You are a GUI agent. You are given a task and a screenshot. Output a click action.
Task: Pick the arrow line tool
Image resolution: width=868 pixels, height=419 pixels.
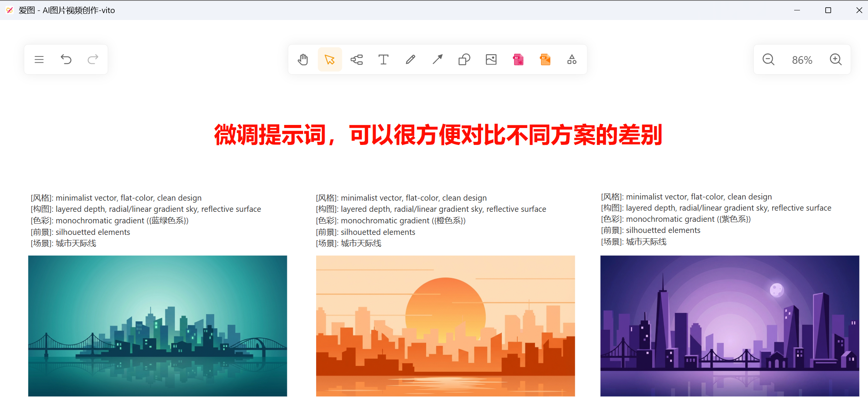pos(437,60)
